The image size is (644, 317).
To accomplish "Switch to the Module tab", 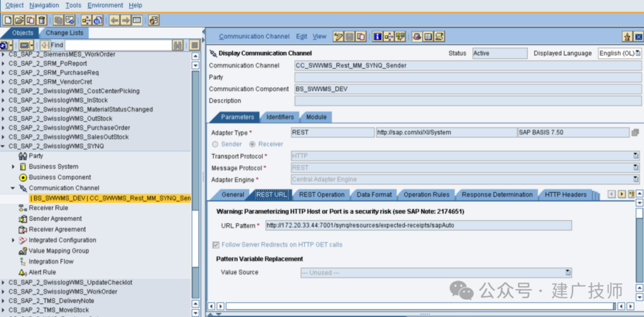I will [x=316, y=117].
